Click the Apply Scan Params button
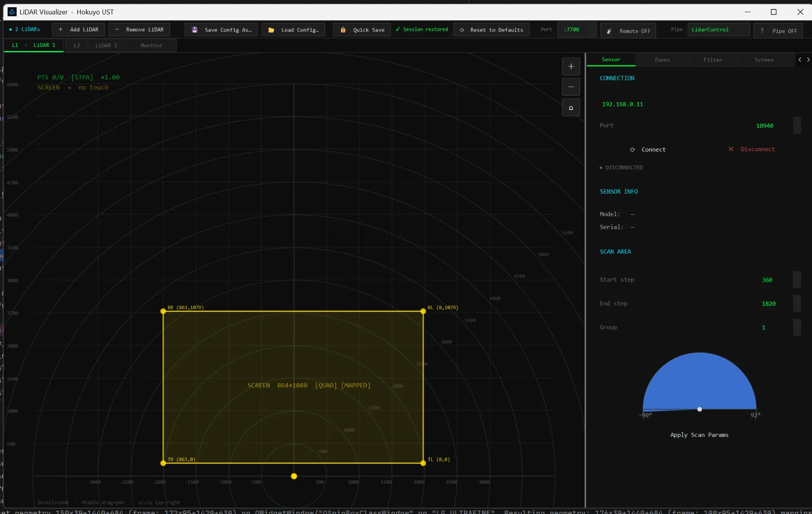The height and width of the screenshot is (514, 812). 699,435
